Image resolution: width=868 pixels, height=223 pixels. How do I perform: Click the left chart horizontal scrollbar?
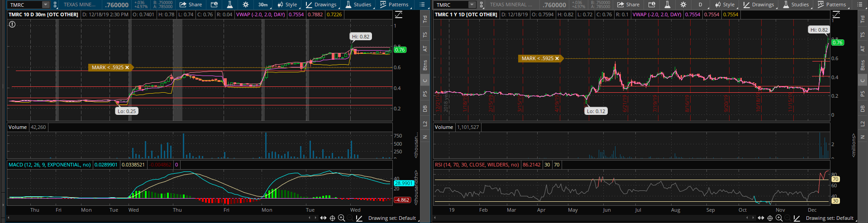point(158,218)
